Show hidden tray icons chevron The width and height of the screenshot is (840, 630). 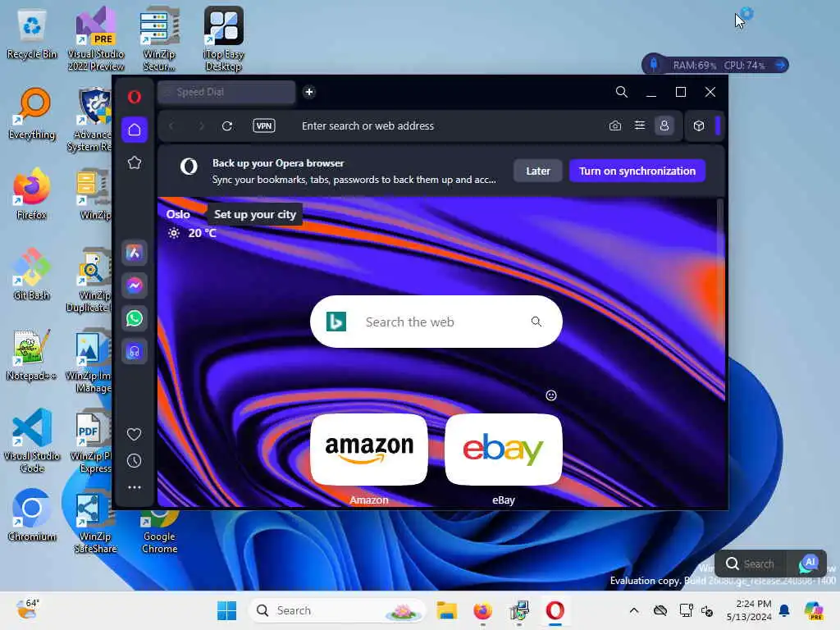tap(634, 610)
